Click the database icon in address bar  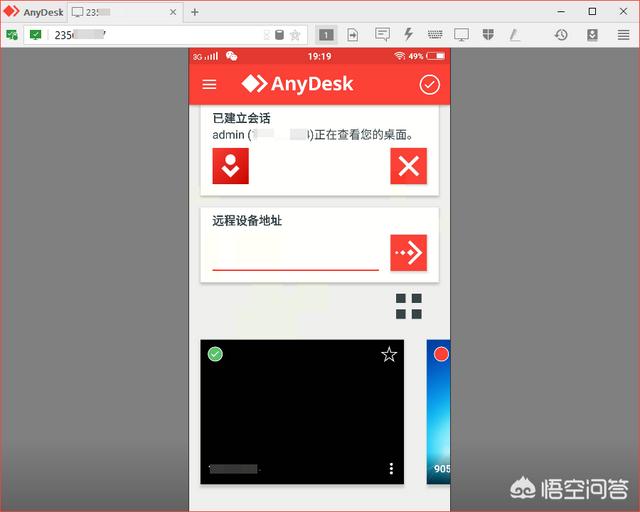point(279,35)
